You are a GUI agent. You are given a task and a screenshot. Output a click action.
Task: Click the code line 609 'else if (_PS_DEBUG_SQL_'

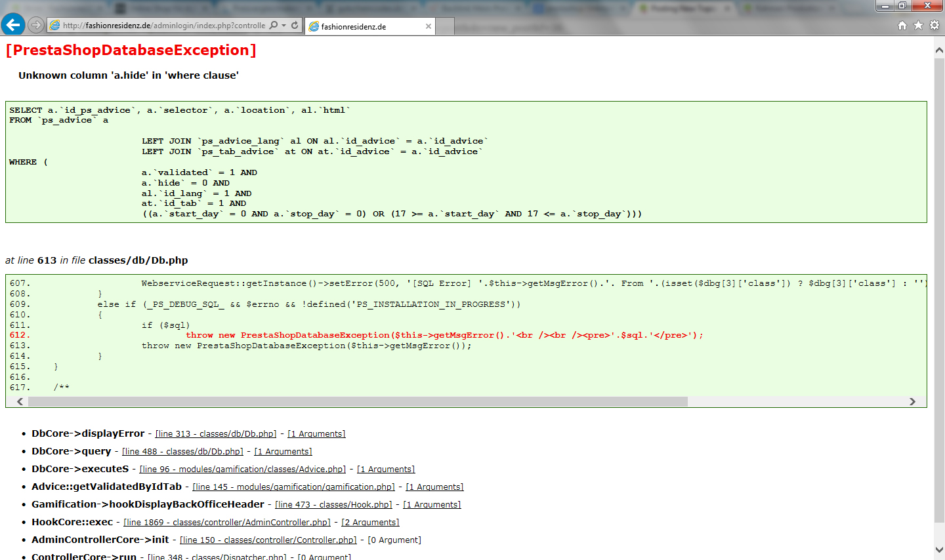tap(309, 304)
